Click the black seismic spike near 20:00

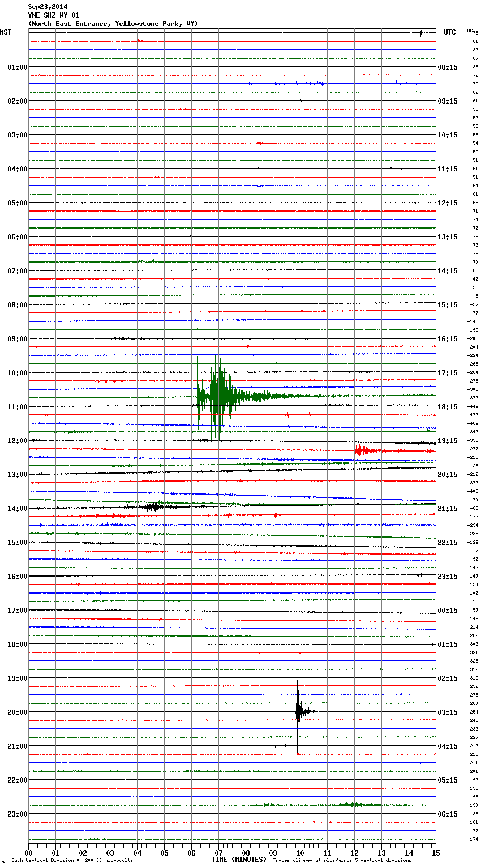pyautogui.click(x=299, y=712)
